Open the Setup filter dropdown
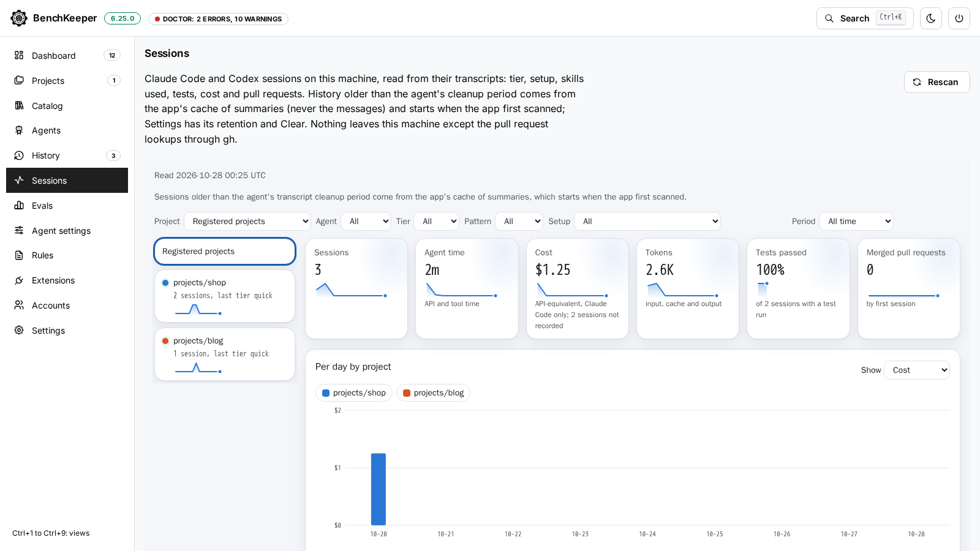This screenshot has height=551, width=980. pyautogui.click(x=647, y=221)
